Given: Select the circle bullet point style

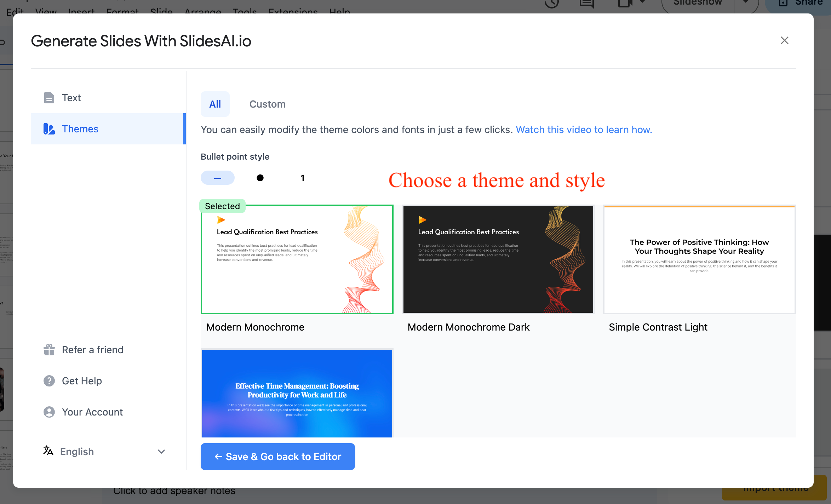Looking at the screenshot, I should (259, 178).
